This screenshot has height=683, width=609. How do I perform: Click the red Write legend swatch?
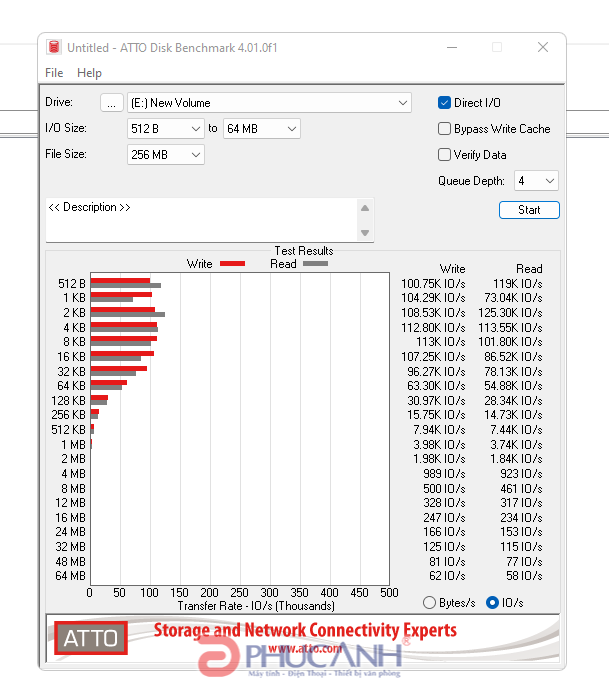pos(233,264)
